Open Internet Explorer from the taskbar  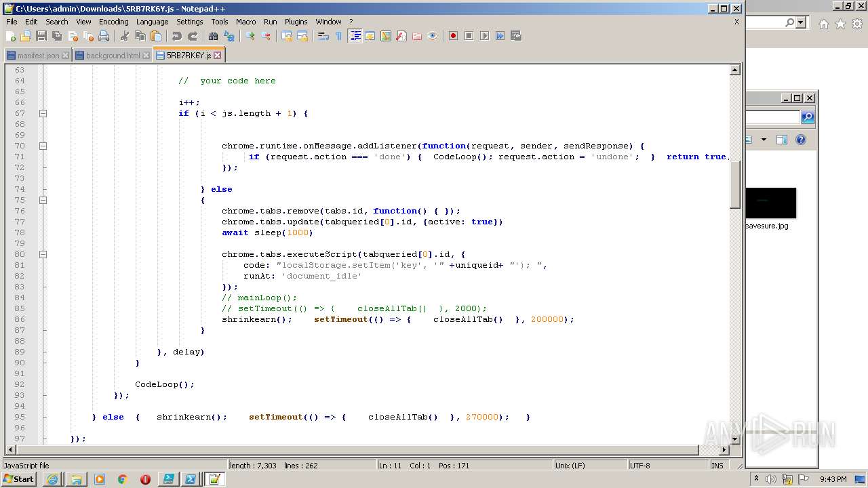tap(53, 479)
